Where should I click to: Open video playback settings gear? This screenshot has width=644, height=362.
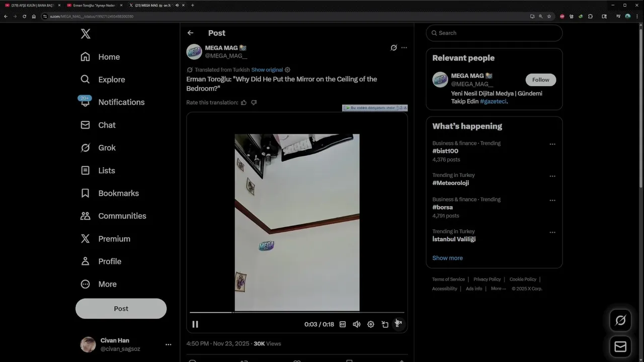pyautogui.click(x=371, y=324)
